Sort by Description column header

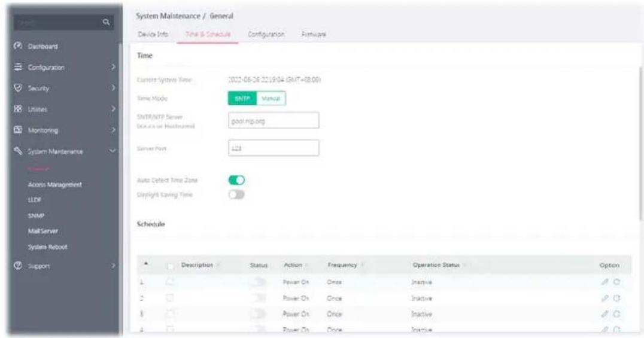198,265
